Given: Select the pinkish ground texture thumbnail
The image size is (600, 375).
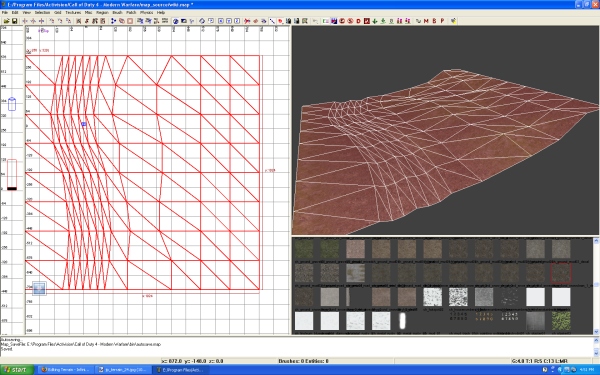Looking at the screenshot, I should 355,249.
